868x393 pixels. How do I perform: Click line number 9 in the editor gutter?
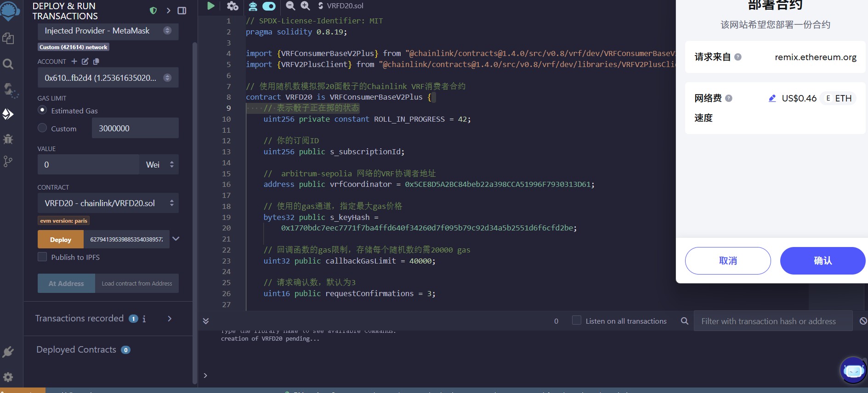(x=228, y=108)
